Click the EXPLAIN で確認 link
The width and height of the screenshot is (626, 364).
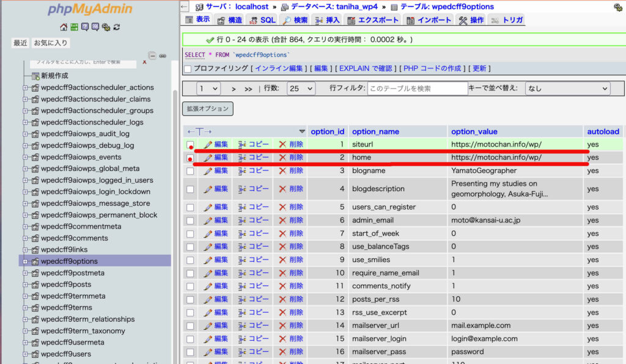[x=366, y=68]
